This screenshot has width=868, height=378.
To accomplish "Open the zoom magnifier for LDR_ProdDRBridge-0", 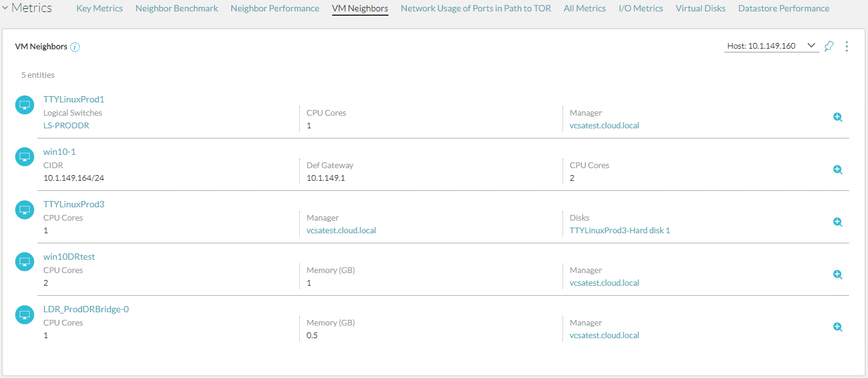I will coord(837,327).
